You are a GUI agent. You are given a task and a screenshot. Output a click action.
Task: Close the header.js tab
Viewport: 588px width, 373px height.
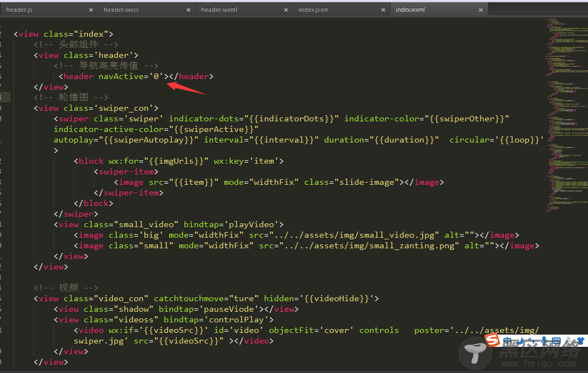point(91,10)
